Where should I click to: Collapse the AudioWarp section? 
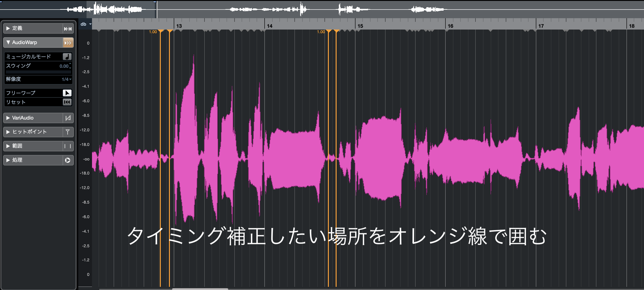8,42
